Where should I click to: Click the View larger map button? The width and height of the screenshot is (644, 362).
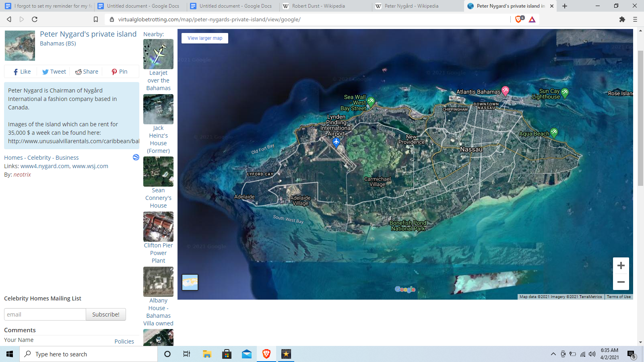pos(205,38)
